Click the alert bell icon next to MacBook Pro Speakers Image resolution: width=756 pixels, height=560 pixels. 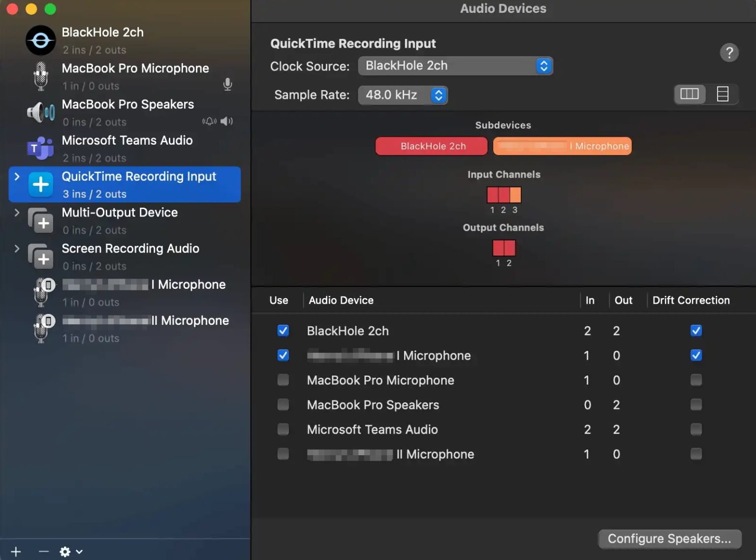(209, 121)
